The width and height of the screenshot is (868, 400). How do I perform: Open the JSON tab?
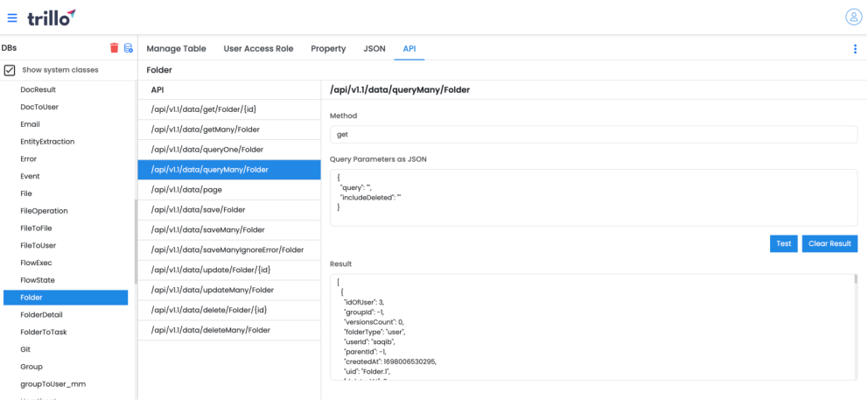pos(374,49)
